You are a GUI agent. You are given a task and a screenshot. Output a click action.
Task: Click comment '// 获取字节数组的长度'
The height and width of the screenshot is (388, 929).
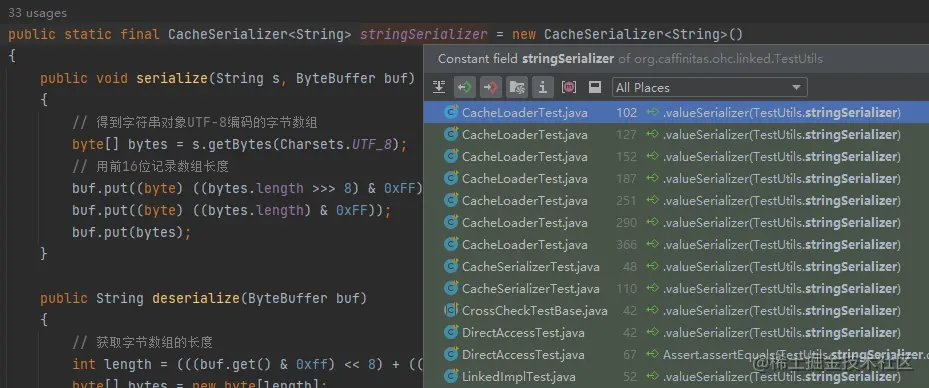pyautogui.click(x=142, y=342)
